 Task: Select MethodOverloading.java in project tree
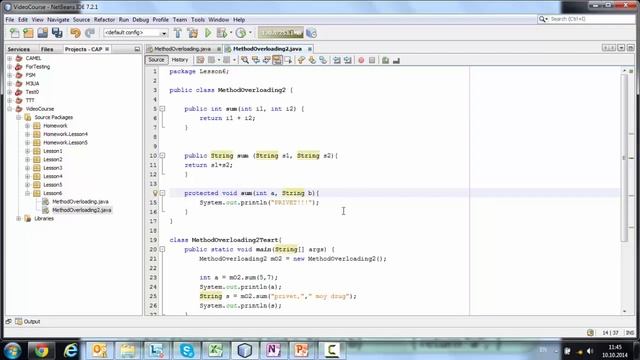pos(80,202)
